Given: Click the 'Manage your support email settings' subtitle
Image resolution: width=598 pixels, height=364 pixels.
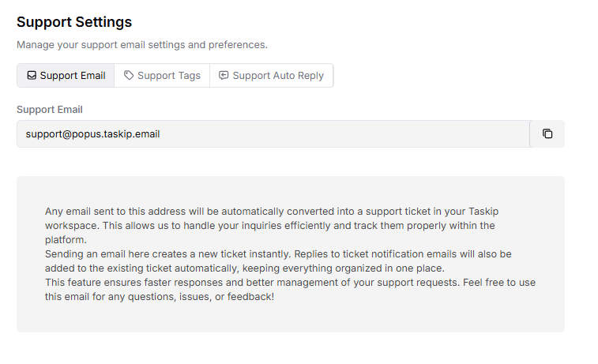Looking at the screenshot, I should (x=142, y=45).
